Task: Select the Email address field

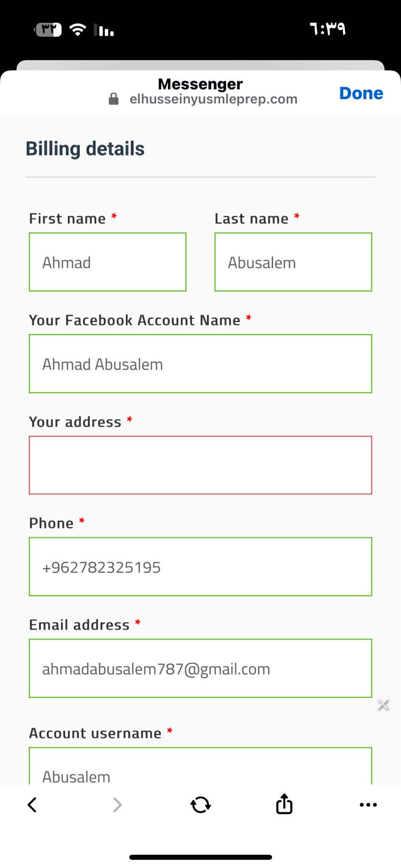Action: click(200, 668)
